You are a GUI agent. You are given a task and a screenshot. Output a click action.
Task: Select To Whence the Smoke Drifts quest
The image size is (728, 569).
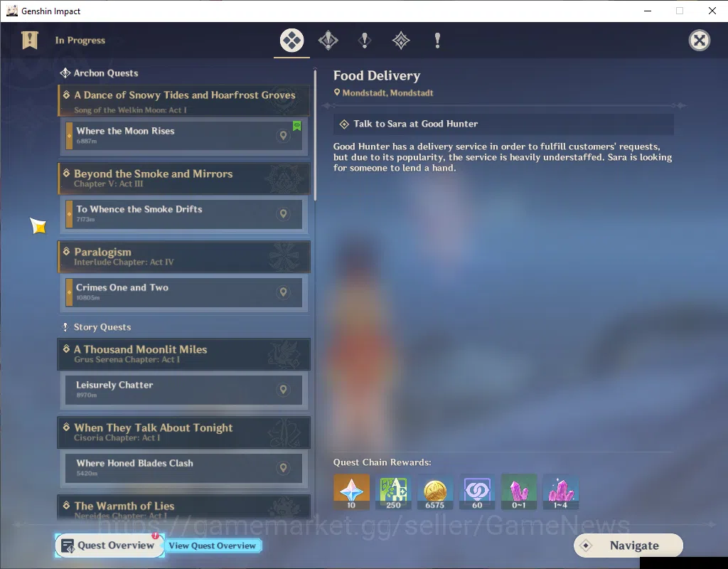click(184, 213)
